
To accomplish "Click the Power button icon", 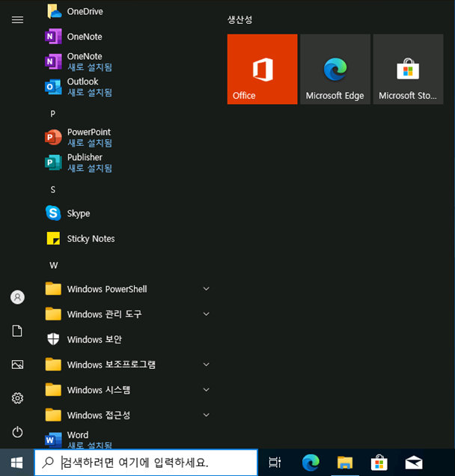I will pyautogui.click(x=17, y=432).
